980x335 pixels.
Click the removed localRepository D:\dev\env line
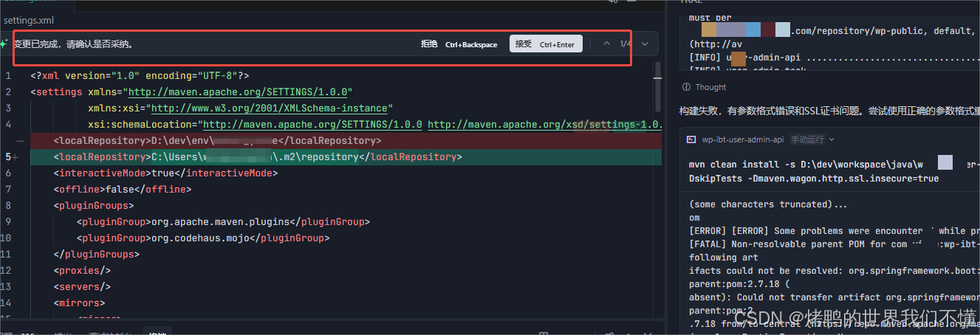[x=217, y=140]
